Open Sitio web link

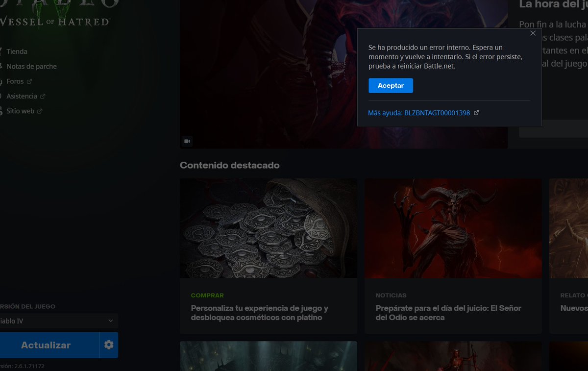point(20,111)
